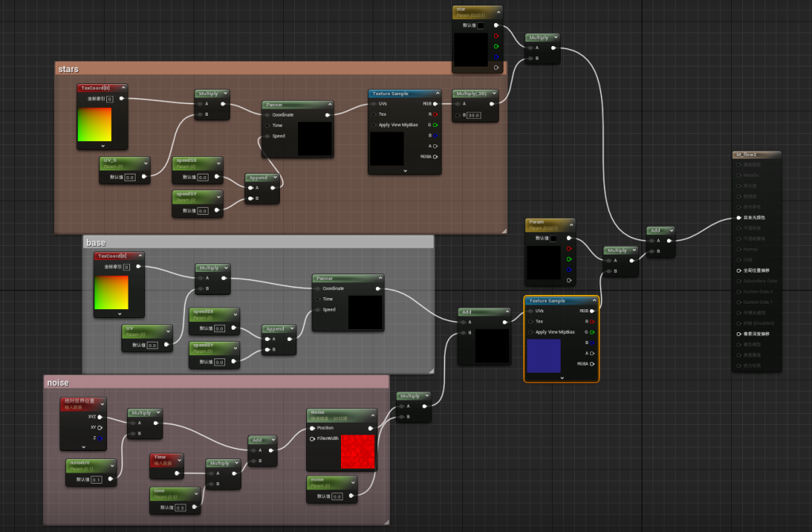This screenshot has height=532, width=812.
Task: Select the noise comment group header
Action: click(59, 382)
